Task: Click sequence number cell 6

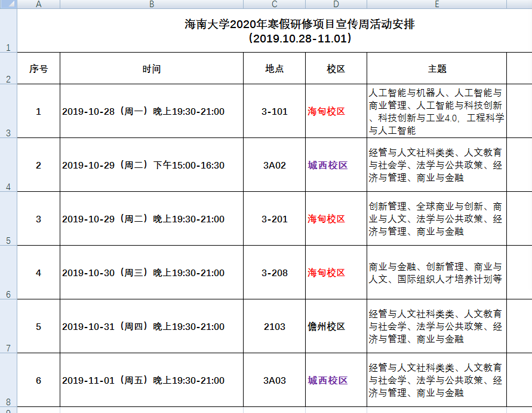Action: [x=38, y=380]
